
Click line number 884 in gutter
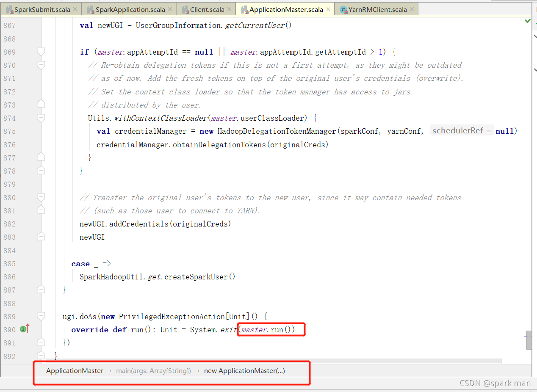click(x=9, y=250)
